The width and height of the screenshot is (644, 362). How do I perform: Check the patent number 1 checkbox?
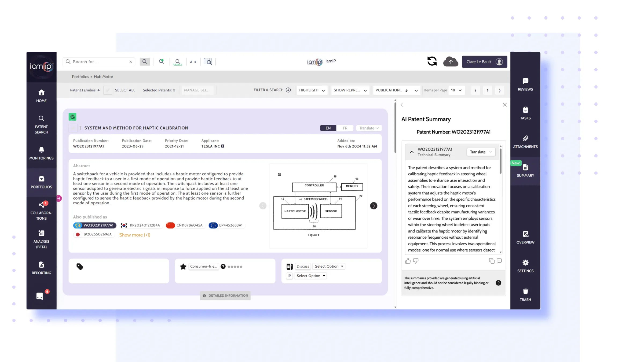(x=73, y=128)
